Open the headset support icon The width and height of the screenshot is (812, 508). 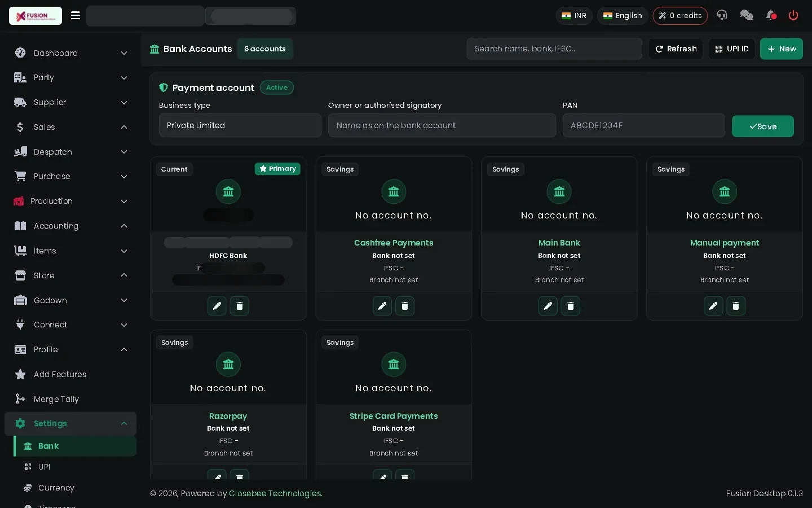722,15
